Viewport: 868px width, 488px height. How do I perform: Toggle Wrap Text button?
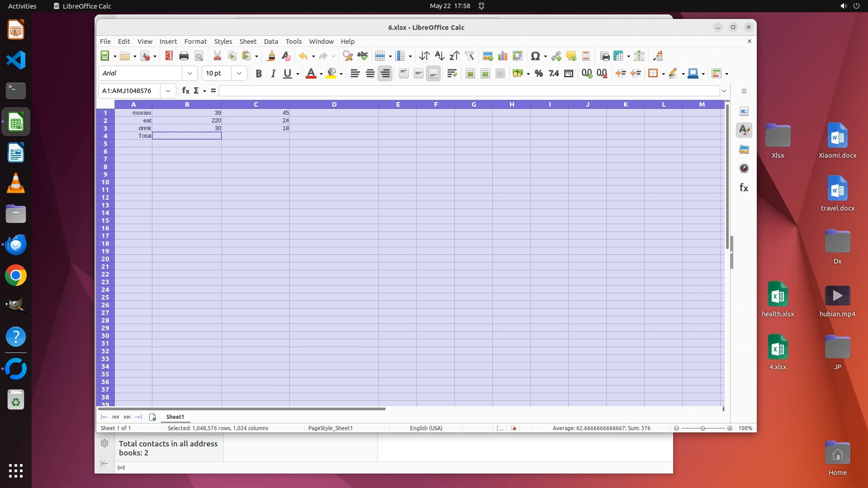[452, 74]
